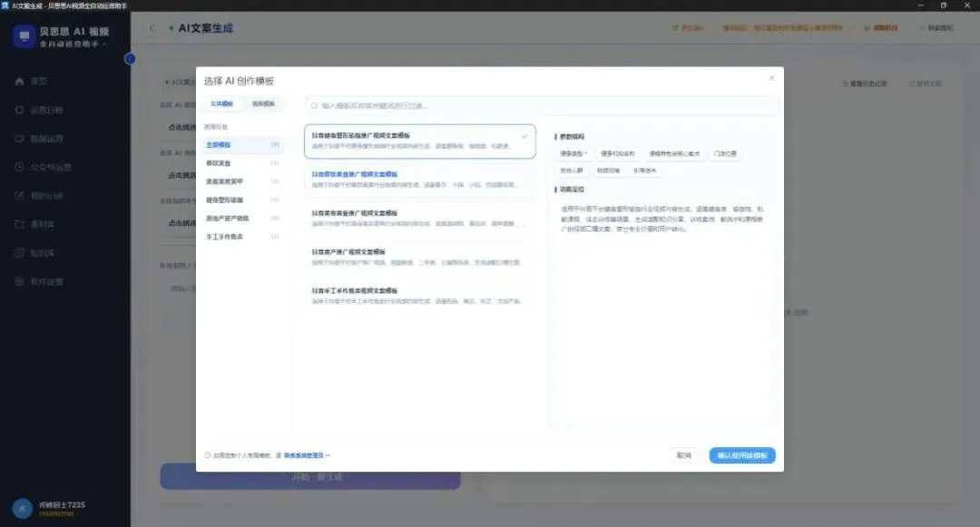Image resolution: width=980 pixels, height=527 pixels.
Task: Click the magnifier icon in the template search box
Action: tap(314, 105)
